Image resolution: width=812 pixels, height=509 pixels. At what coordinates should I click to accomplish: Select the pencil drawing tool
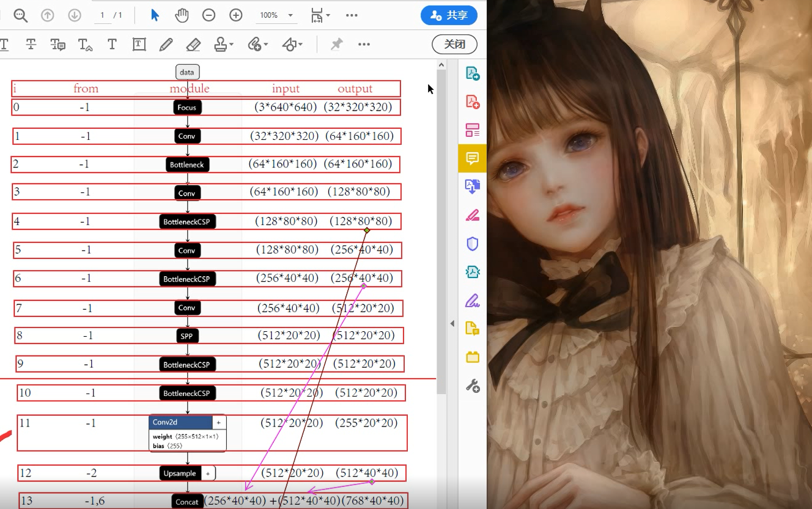[166, 44]
